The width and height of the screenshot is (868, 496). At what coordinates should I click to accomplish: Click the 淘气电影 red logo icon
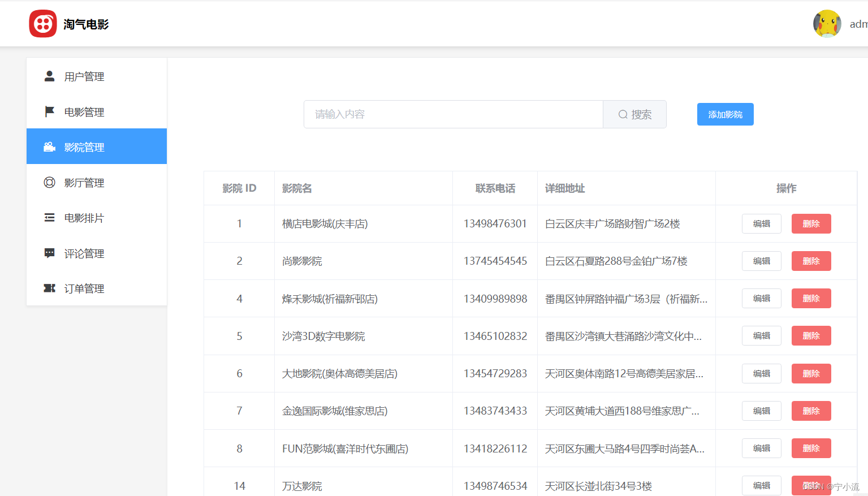click(43, 24)
